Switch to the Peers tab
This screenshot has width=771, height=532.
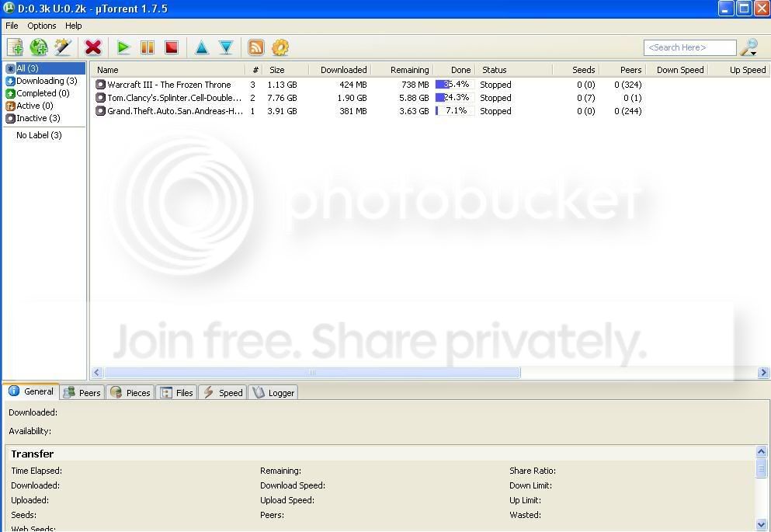(82, 392)
